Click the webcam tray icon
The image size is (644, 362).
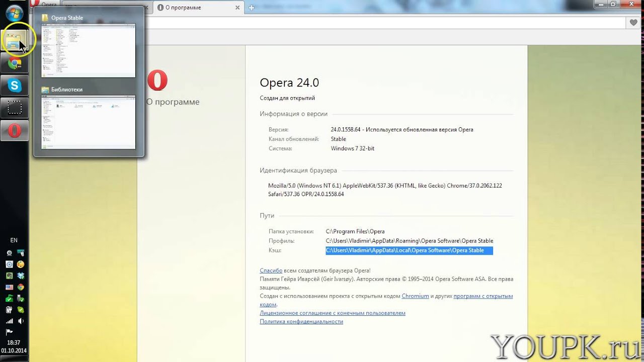tap(10, 253)
